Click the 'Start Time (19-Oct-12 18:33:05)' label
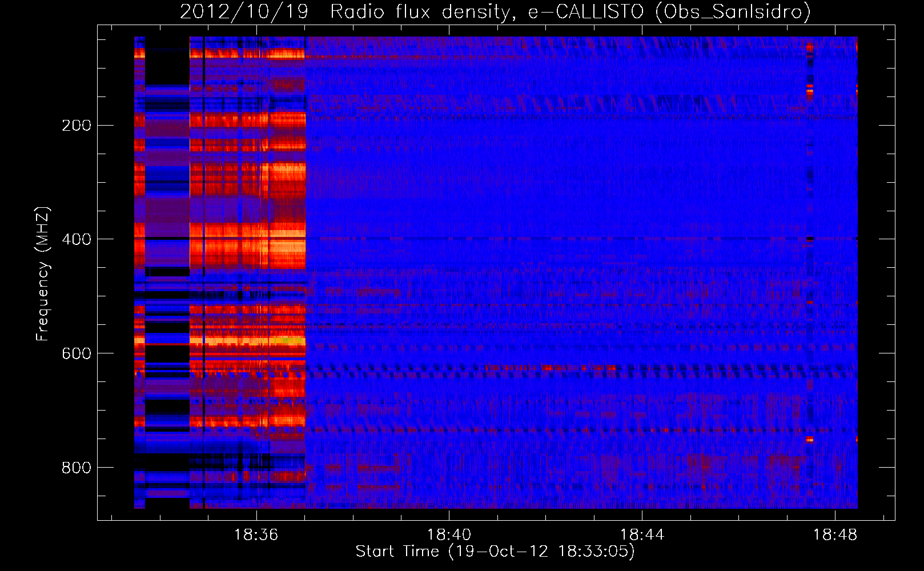The height and width of the screenshot is (571, 924). pyautogui.click(x=495, y=552)
